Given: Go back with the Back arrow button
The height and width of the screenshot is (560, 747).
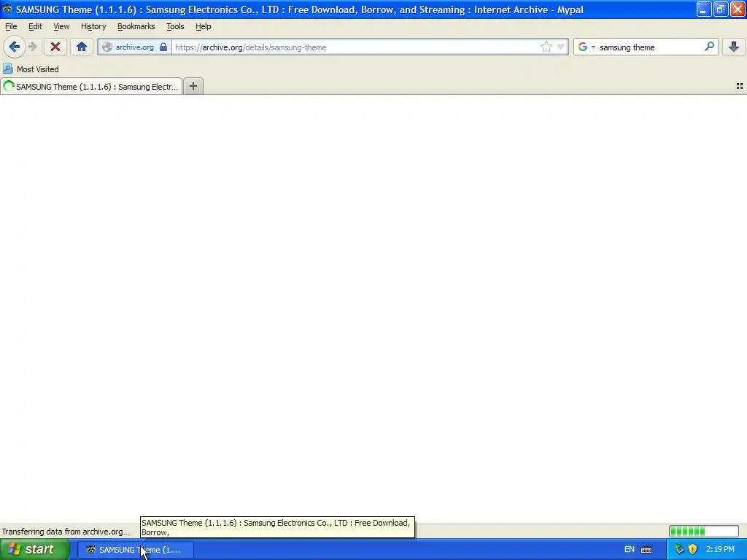Looking at the screenshot, I should click(x=15, y=47).
